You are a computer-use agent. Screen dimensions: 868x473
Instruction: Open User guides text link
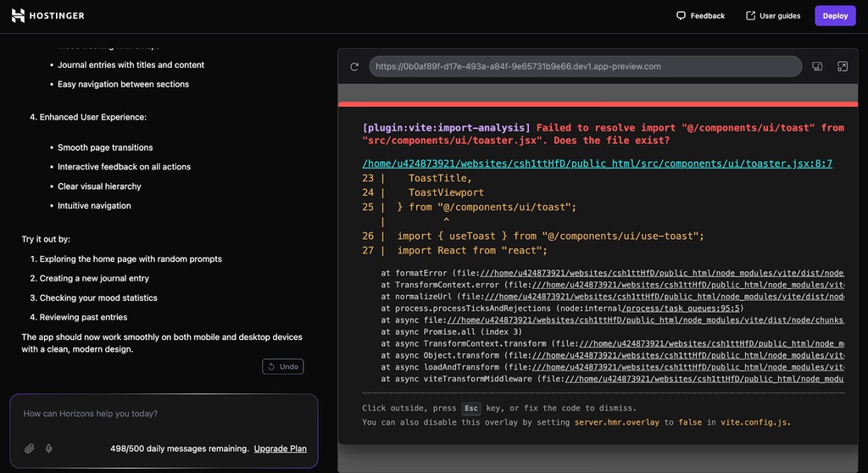tap(780, 16)
